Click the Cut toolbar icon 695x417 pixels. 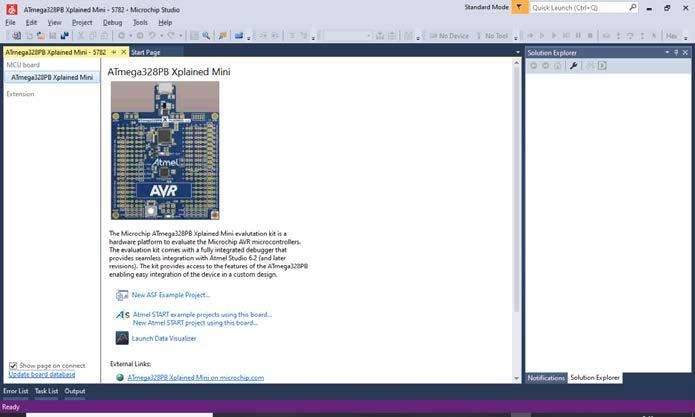[x=81, y=35]
